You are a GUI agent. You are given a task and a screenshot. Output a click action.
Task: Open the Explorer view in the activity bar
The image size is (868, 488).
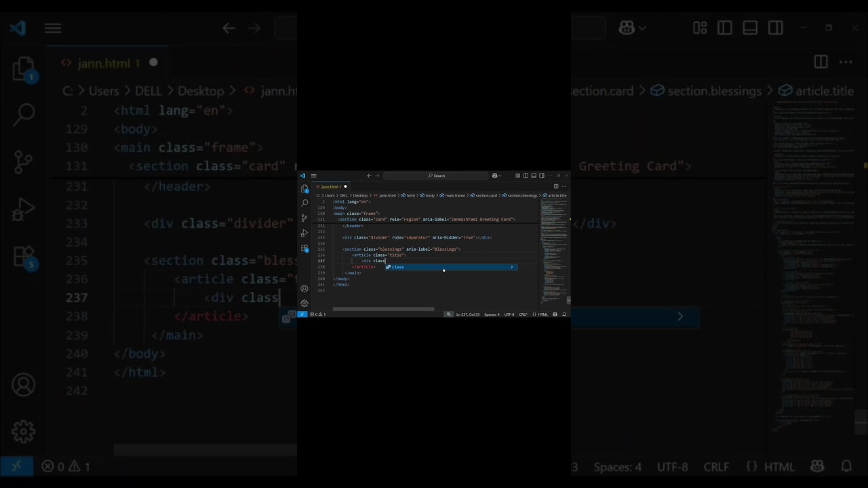[x=304, y=189]
